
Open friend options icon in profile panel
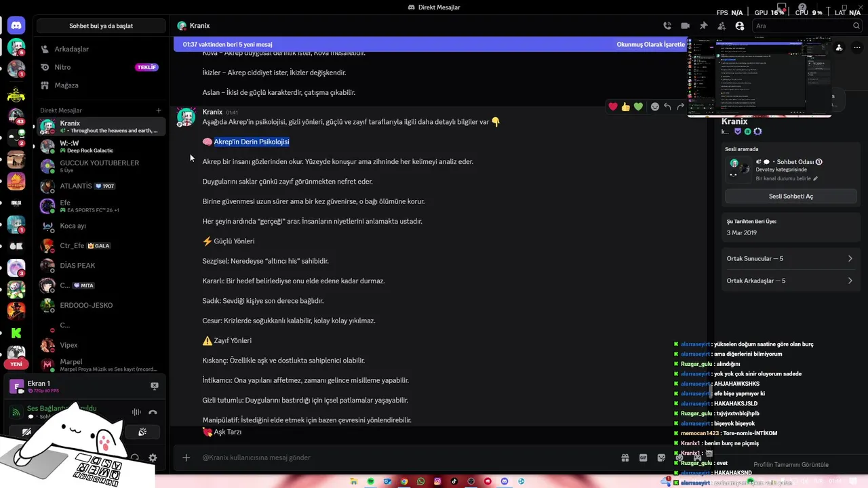[x=839, y=47]
